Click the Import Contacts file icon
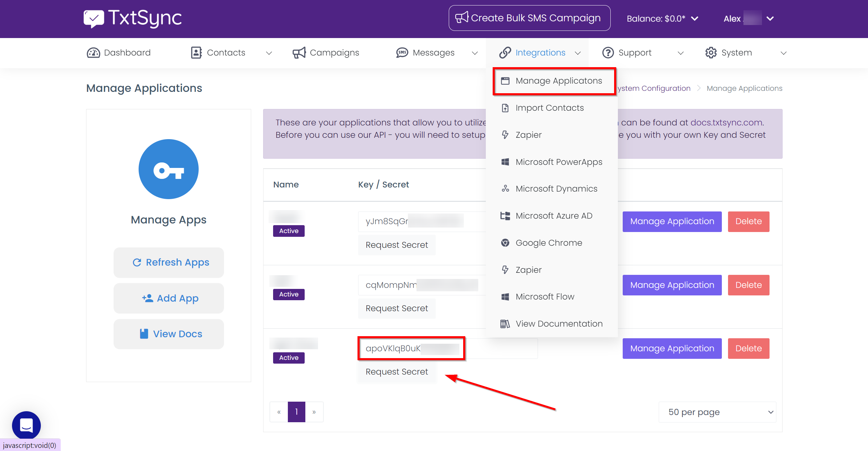868x451 pixels. pyautogui.click(x=505, y=108)
